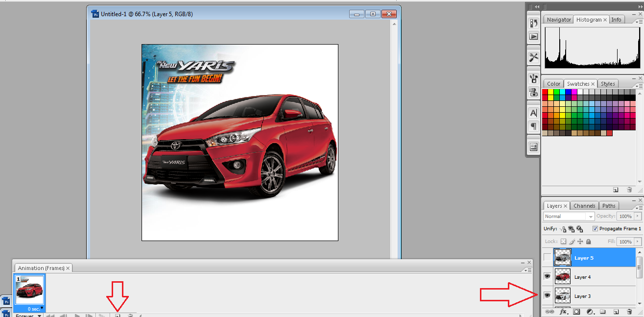Select previous animation frame
644x317 pixels.
tap(63, 316)
